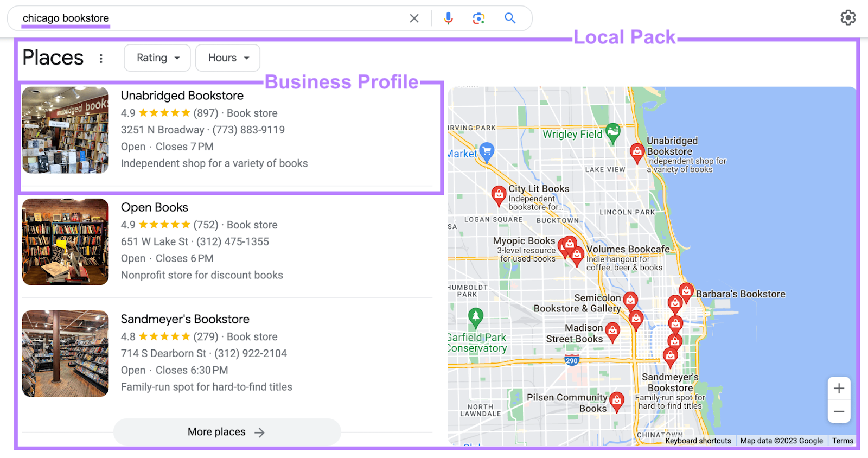The width and height of the screenshot is (868, 458).
Task: Expand the Hours filter dropdown
Action: 228,58
